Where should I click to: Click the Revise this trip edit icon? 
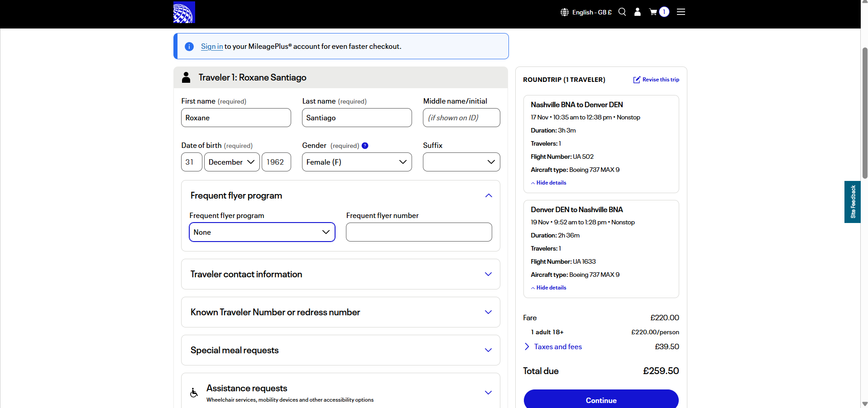click(x=637, y=80)
